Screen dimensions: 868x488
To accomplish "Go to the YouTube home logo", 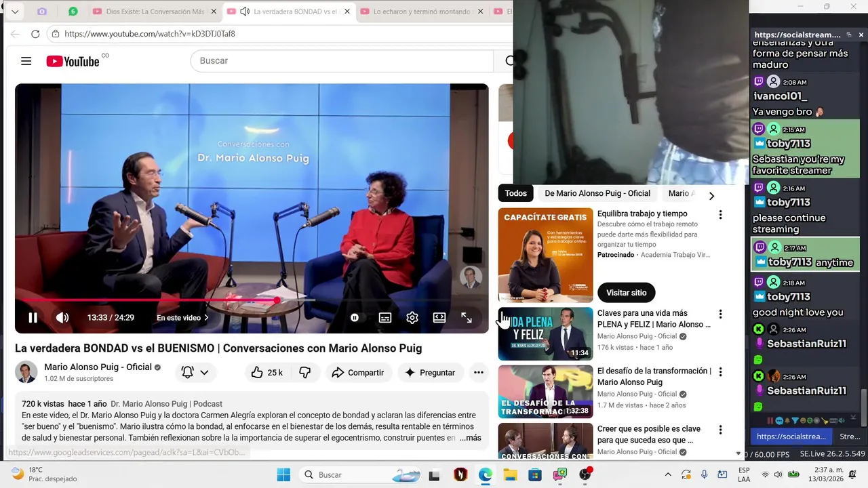I will tap(73, 61).
